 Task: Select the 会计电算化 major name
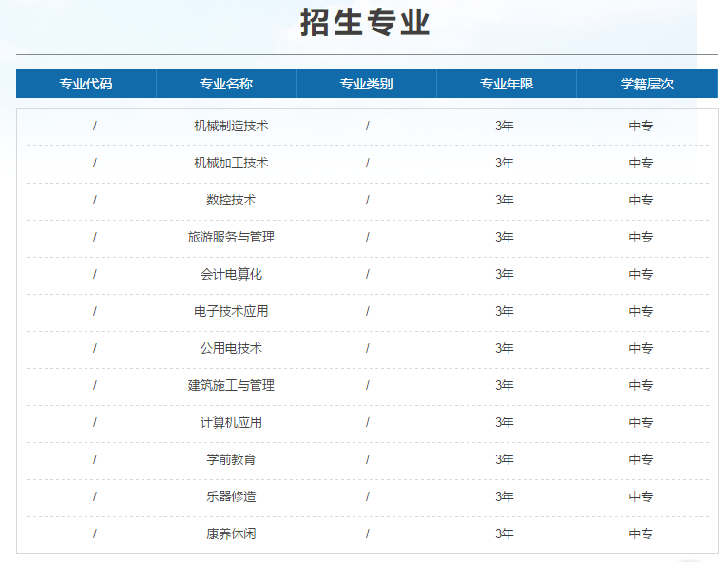coord(231,275)
